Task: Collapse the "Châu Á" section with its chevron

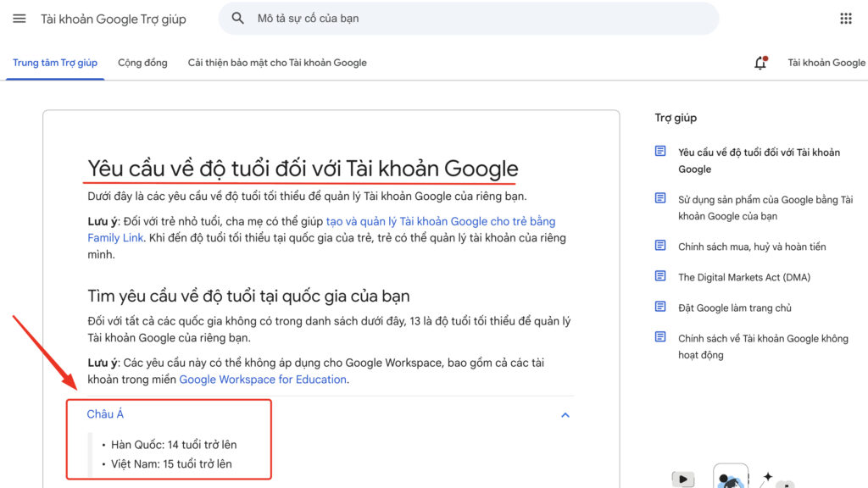Action: click(x=565, y=414)
